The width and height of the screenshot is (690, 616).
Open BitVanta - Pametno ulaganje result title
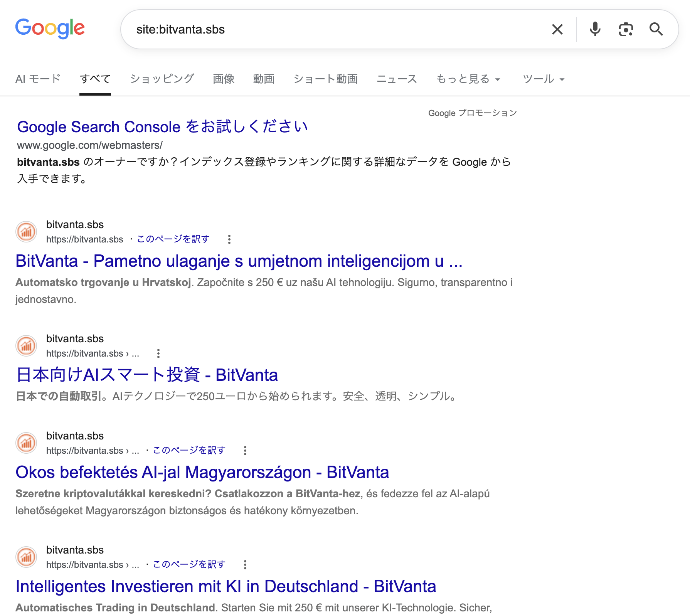tap(239, 261)
